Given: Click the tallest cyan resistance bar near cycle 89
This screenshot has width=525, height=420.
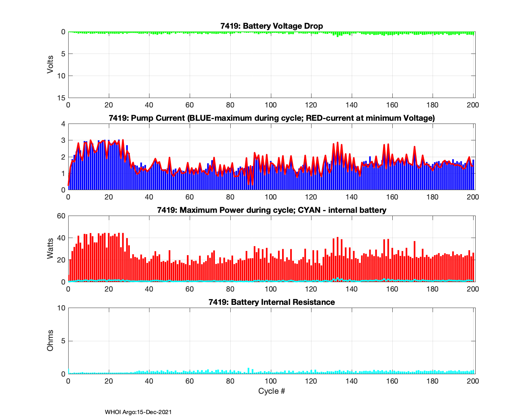Looking at the screenshot, I should 248,371.
